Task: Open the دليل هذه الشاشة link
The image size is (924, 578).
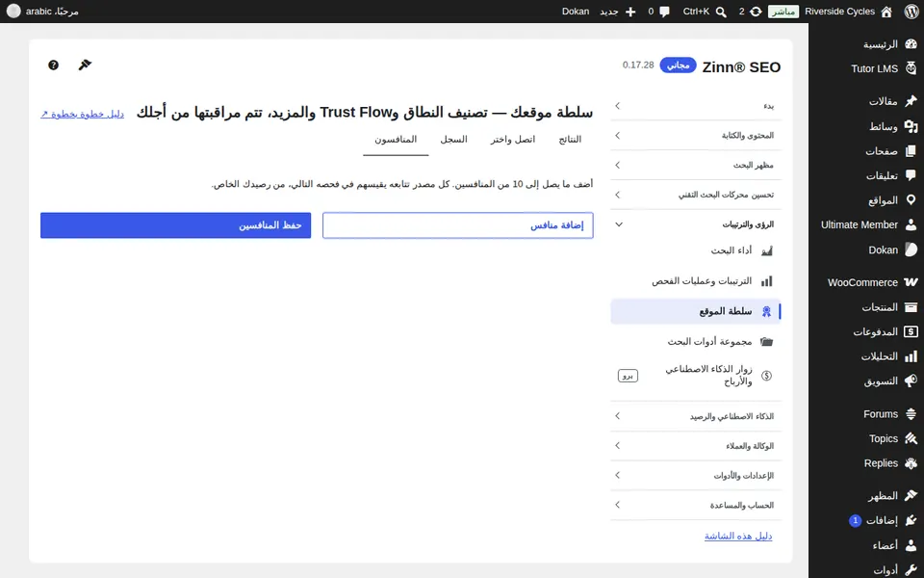Action: (x=738, y=537)
